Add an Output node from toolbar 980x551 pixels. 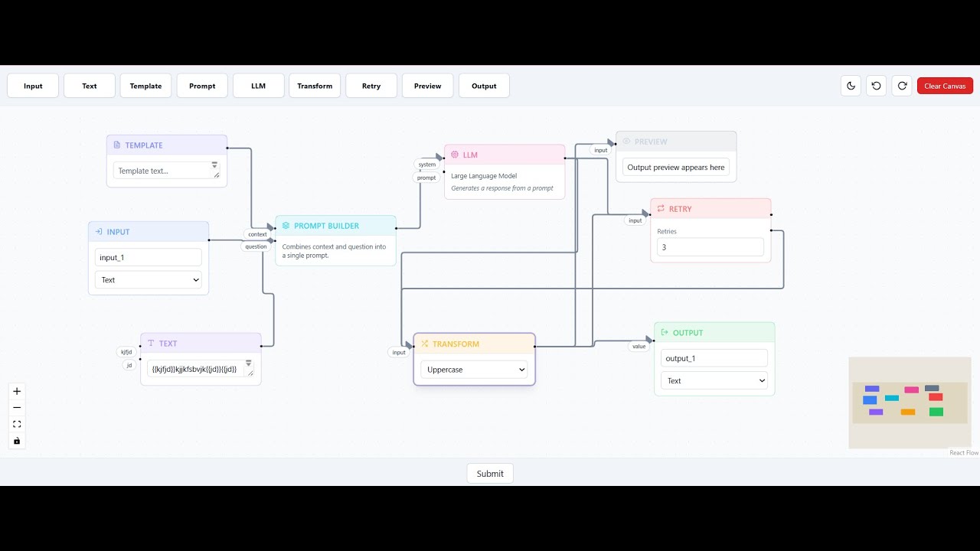(x=484, y=86)
